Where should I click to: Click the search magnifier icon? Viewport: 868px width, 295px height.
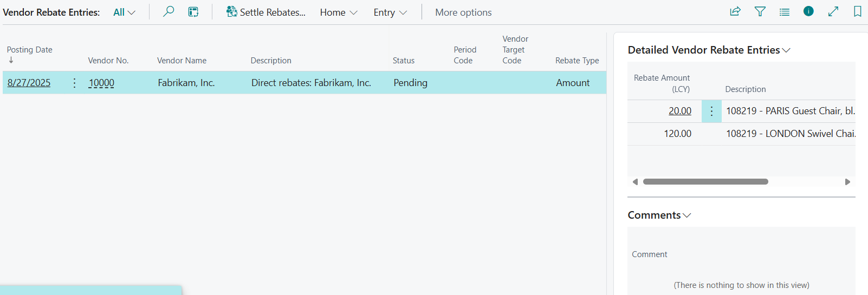(x=169, y=11)
